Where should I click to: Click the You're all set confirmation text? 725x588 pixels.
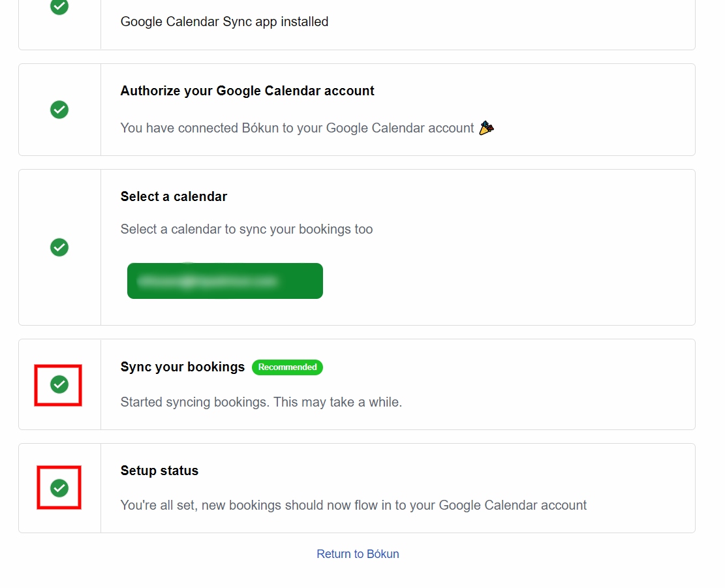click(354, 505)
